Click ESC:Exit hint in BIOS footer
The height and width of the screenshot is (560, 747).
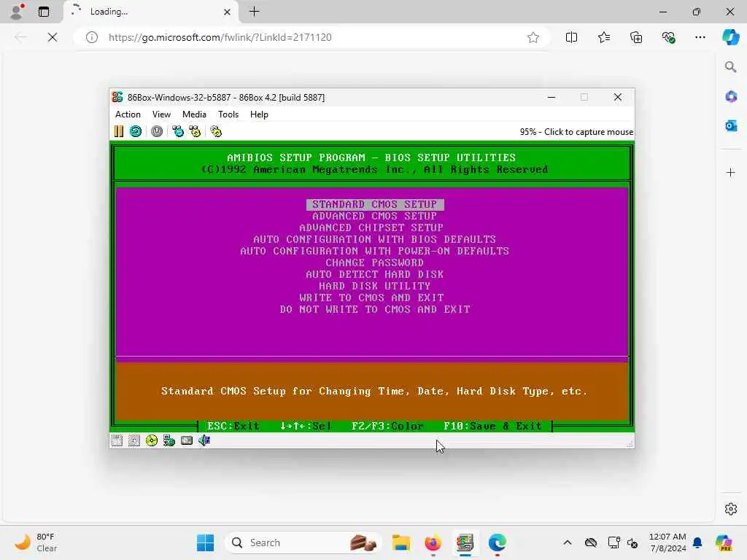[233, 426]
